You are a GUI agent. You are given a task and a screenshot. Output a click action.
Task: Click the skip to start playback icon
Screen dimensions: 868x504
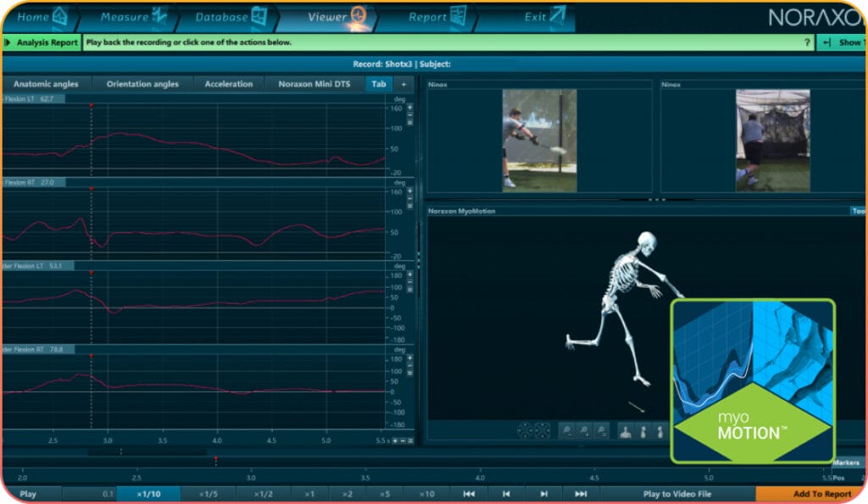pyautogui.click(x=470, y=494)
